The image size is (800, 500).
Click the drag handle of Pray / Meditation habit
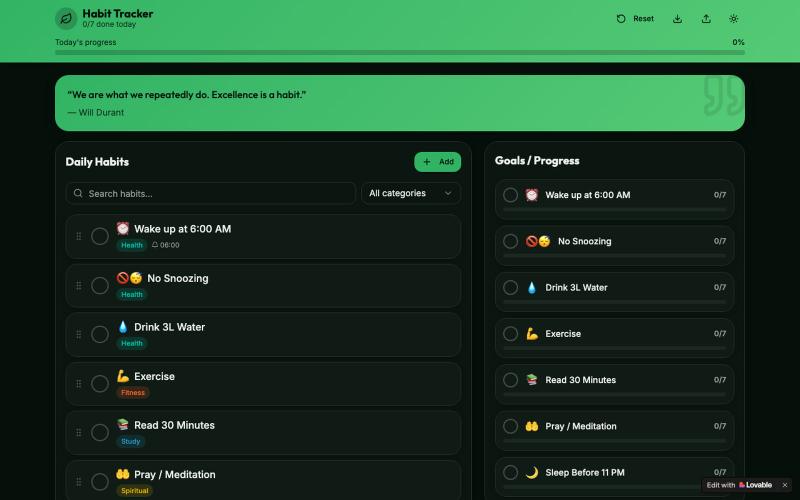pyautogui.click(x=79, y=482)
